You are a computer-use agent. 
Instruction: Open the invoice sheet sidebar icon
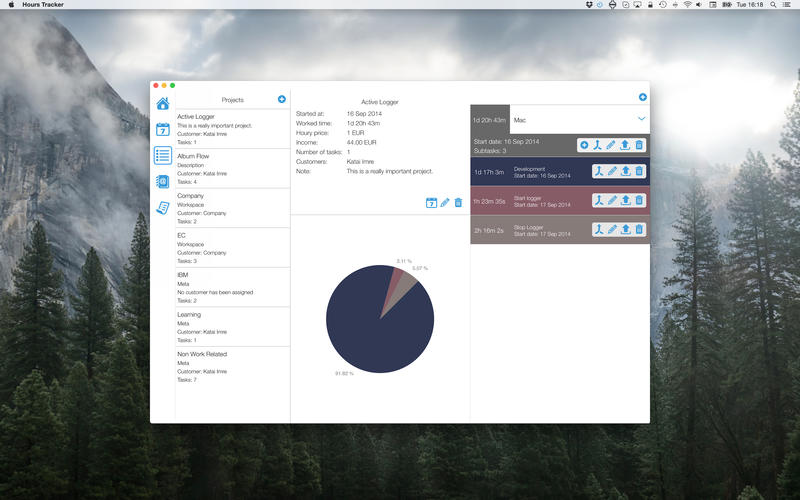point(162,207)
